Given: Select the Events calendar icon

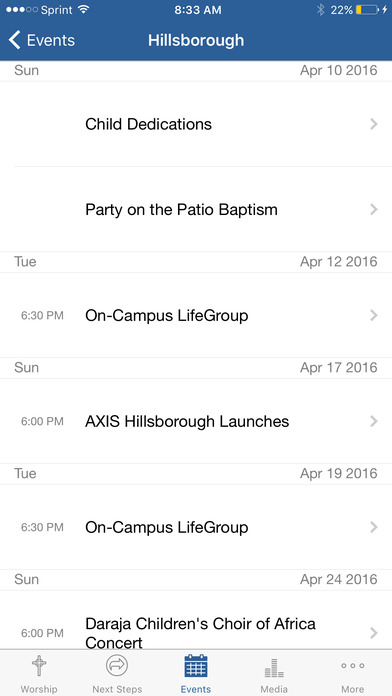Looking at the screenshot, I should pyautogui.click(x=196, y=666).
